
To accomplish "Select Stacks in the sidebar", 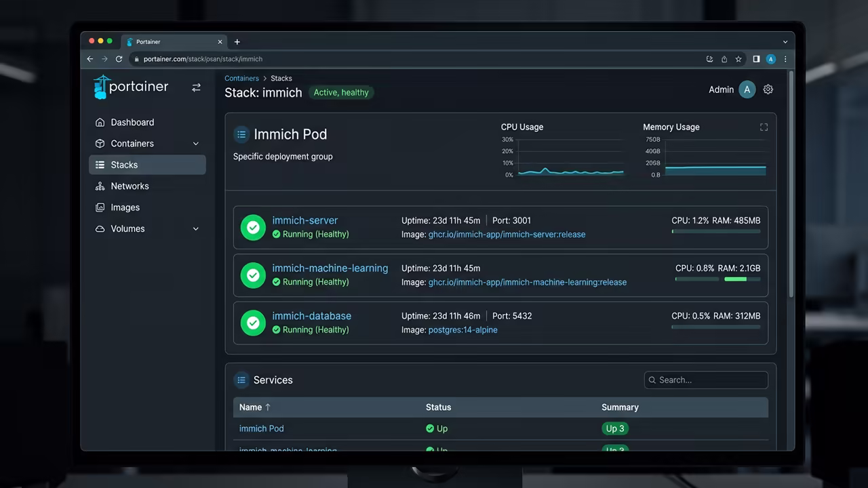I will (147, 165).
